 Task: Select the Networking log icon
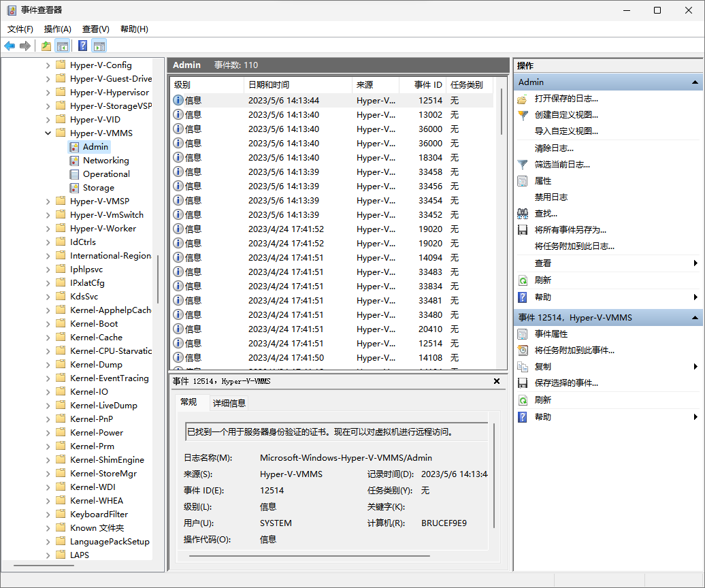point(74,161)
